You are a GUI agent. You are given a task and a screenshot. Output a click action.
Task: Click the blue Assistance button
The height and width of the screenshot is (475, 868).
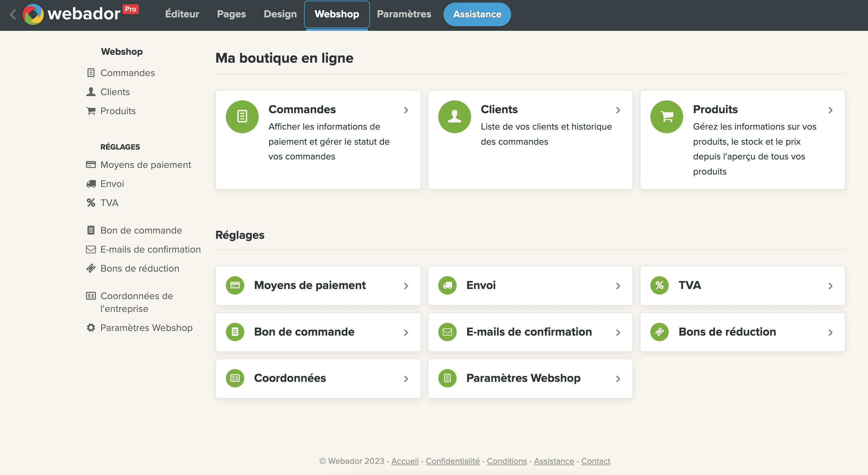click(x=477, y=14)
